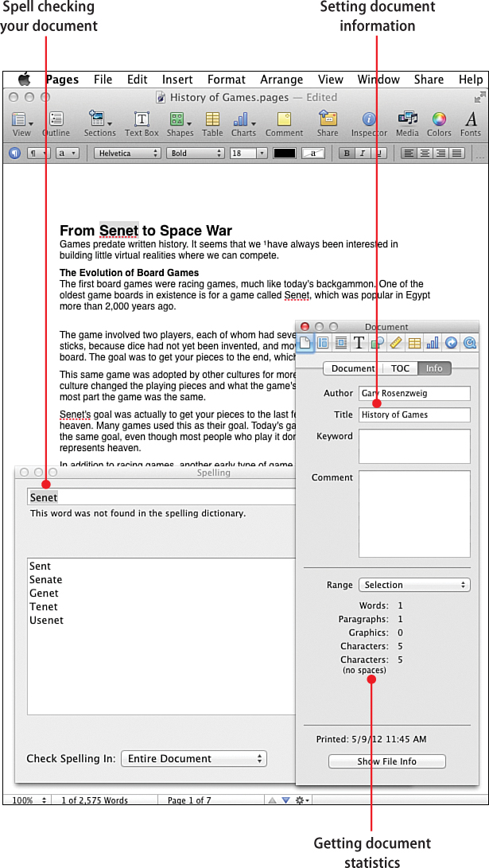Click the full-screen arrows in the title bar
The width and height of the screenshot is (489, 868).
click(479, 97)
